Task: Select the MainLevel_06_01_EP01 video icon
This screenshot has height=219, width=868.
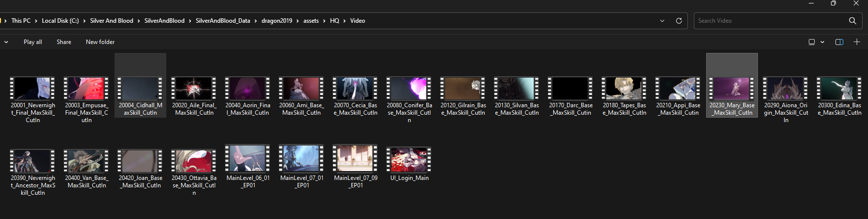Action: point(248,158)
